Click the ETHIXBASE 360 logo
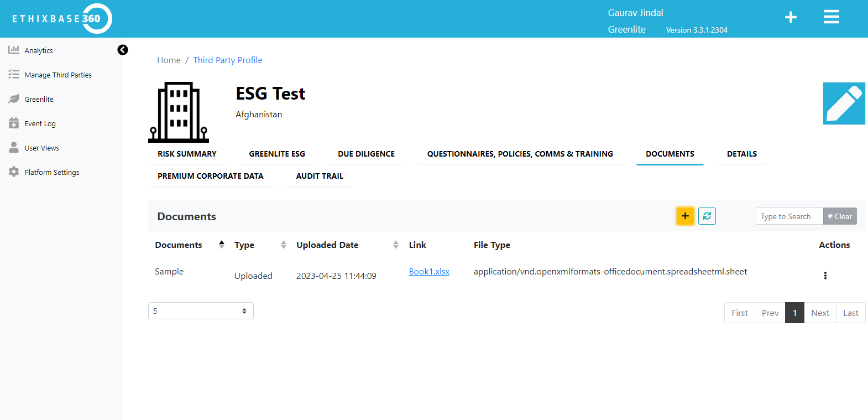The height and width of the screenshot is (420, 868). click(x=62, y=18)
